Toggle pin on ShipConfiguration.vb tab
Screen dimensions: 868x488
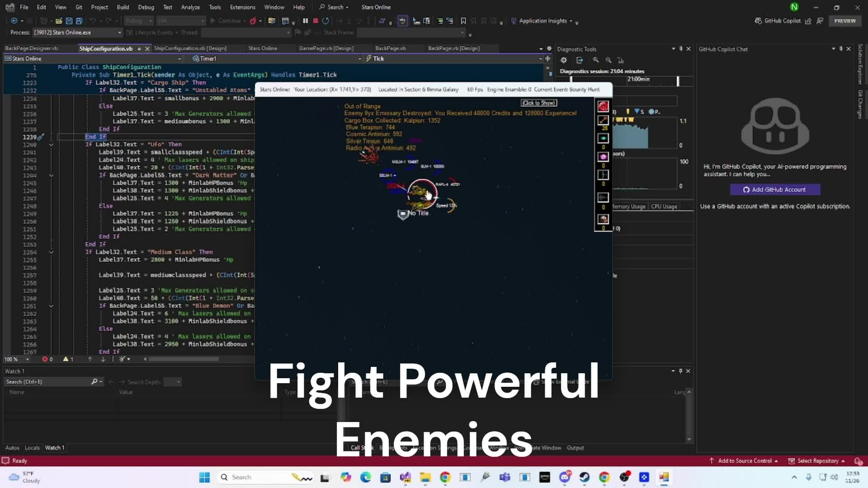139,49
